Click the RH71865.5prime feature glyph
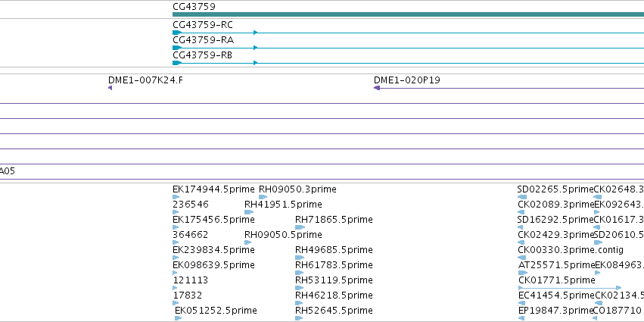Screen dimensions: 644x322 (300, 227)
